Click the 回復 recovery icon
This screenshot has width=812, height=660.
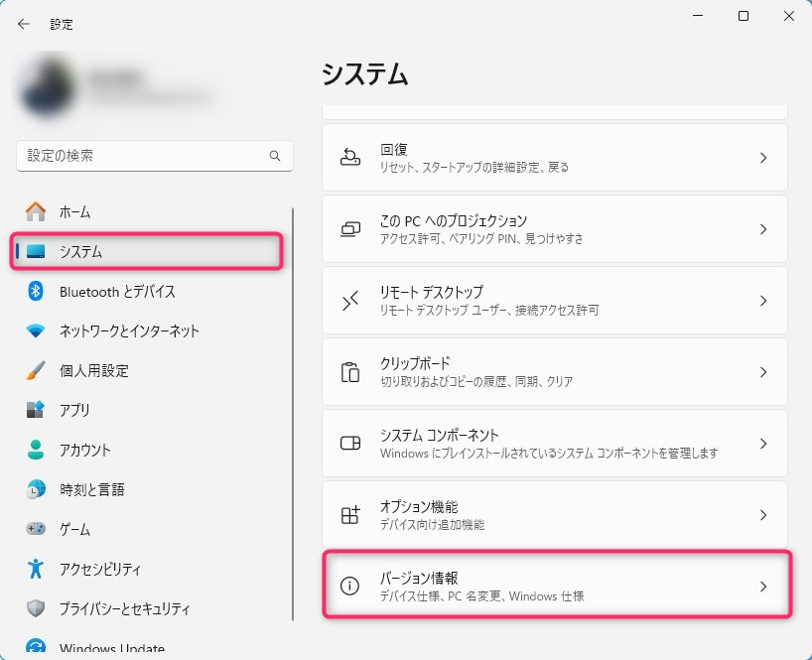coord(350,158)
